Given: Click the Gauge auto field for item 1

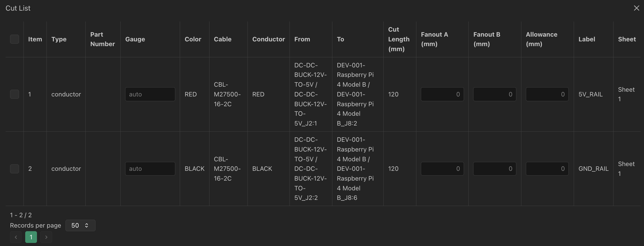Looking at the screenshot, I should click(150, 94).
